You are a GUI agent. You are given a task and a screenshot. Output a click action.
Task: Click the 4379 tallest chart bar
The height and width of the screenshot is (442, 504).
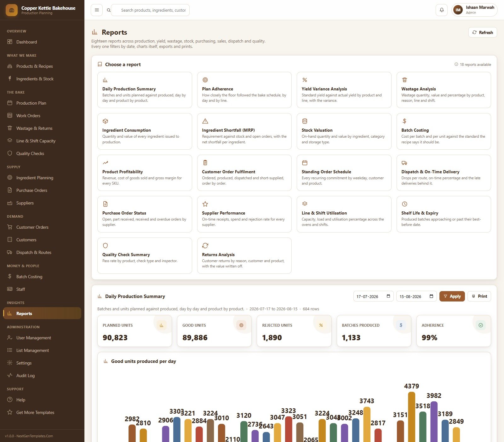[411, 417]
